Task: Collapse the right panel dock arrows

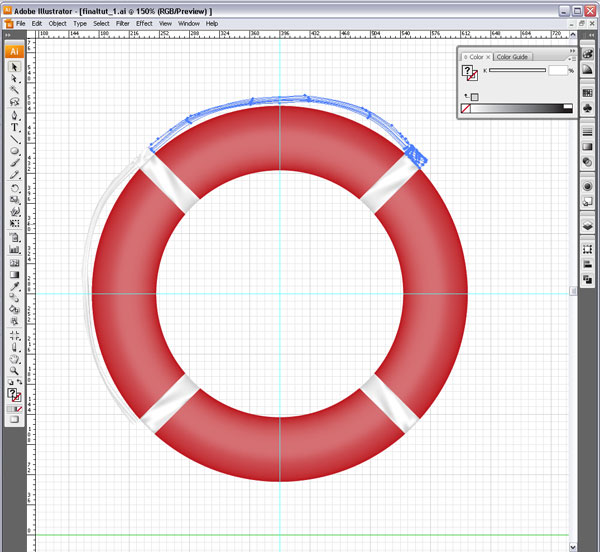Action: (x=591, y=35)
